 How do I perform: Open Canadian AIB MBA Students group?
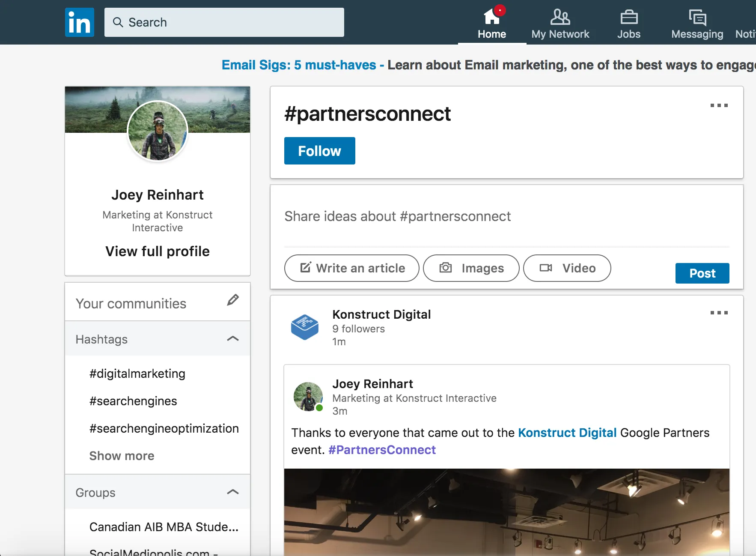[x=164, y=527]
